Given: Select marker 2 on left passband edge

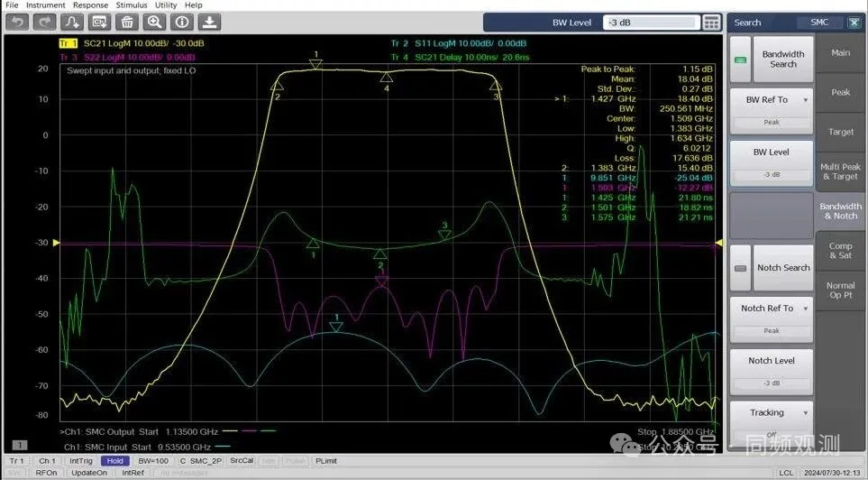Looking at the screenshot, I should pos(277,88).
